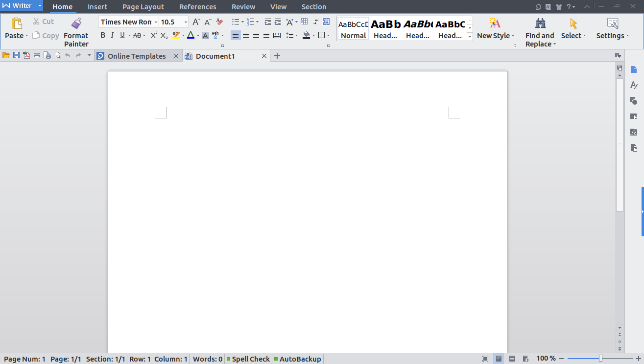Screen dimensions: 644x364
Task: Click the New Style button
Action: tap(496, 29)
